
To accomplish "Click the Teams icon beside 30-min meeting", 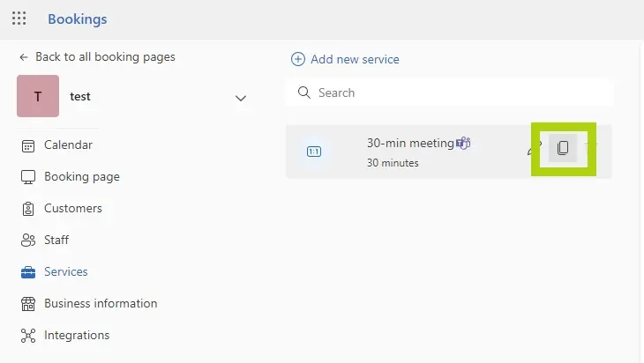I will 463,143.
